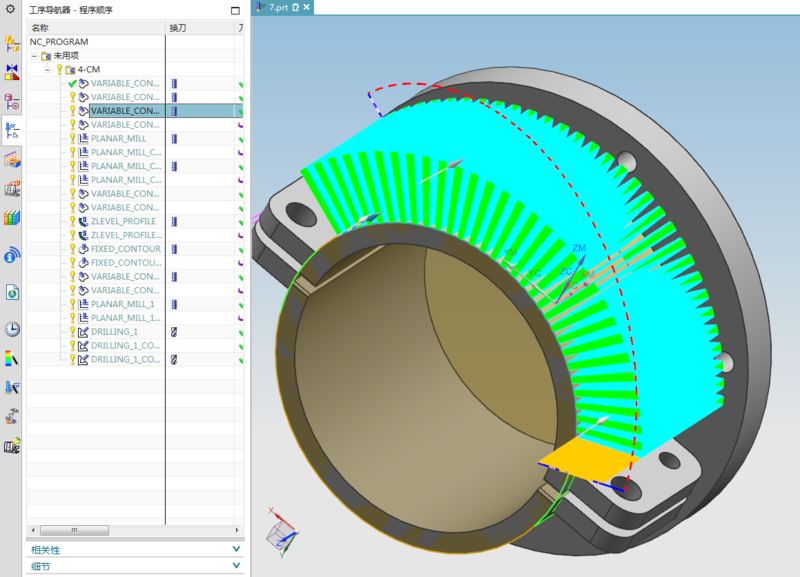Open the Assembly Navigator sidebar icon
The image size is (800, 577).
pos(12,43)
